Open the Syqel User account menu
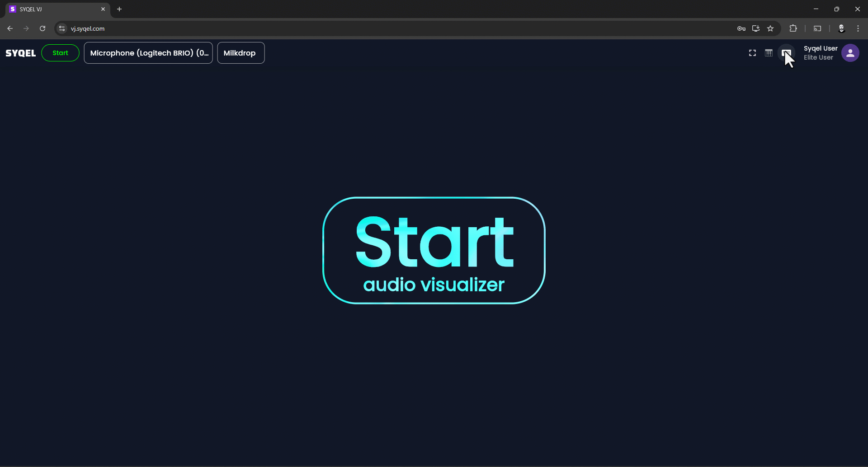 coord(820,53)
